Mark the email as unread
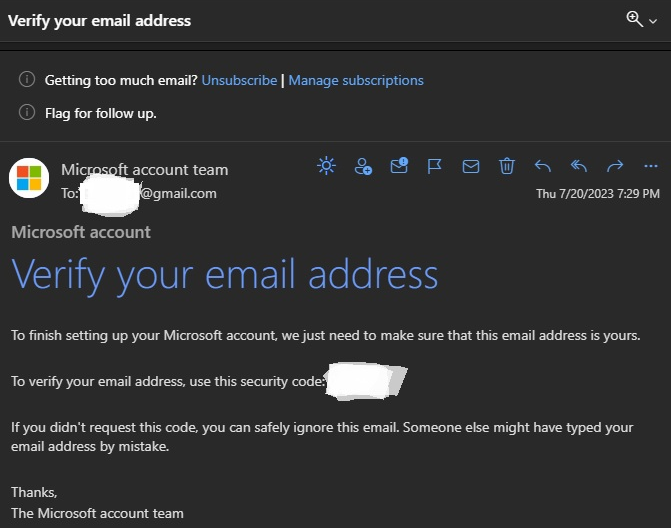 pos(471,166)
